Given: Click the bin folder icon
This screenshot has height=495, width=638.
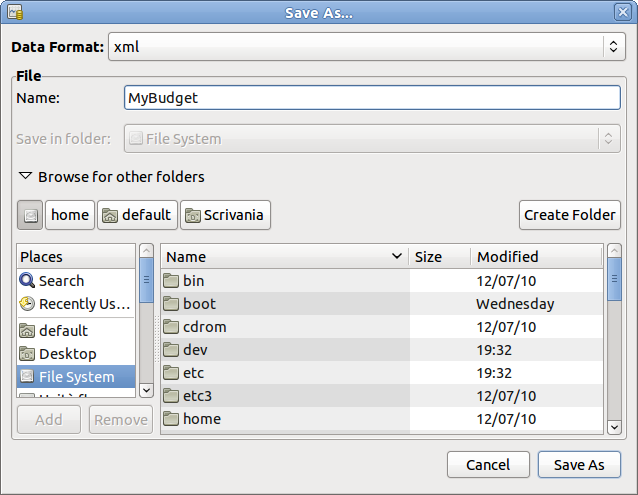Looking at the screenshot, I should click(171, 281).
